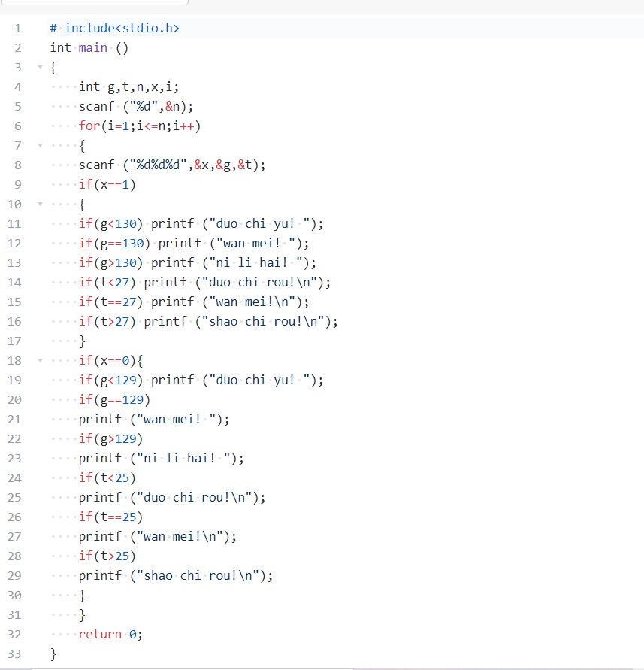
Task: Click line number 17 in the gutter
Action: point(14,341)
